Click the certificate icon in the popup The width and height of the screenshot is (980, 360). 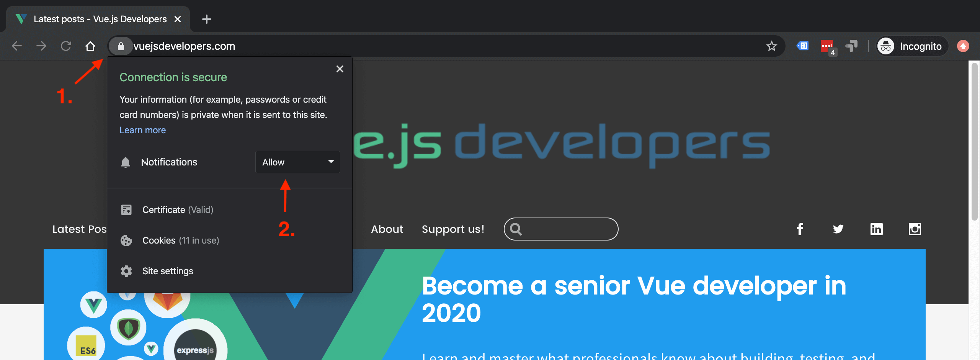click(x=126, y=210)
